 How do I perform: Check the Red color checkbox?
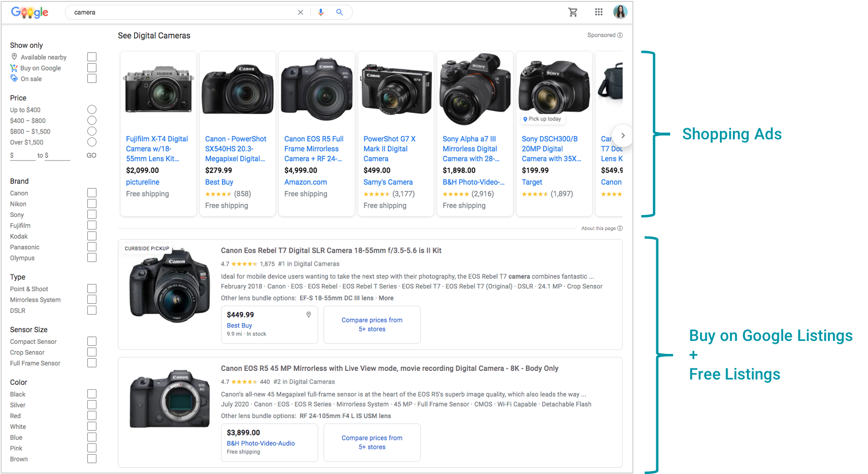(x=92, y=416)
